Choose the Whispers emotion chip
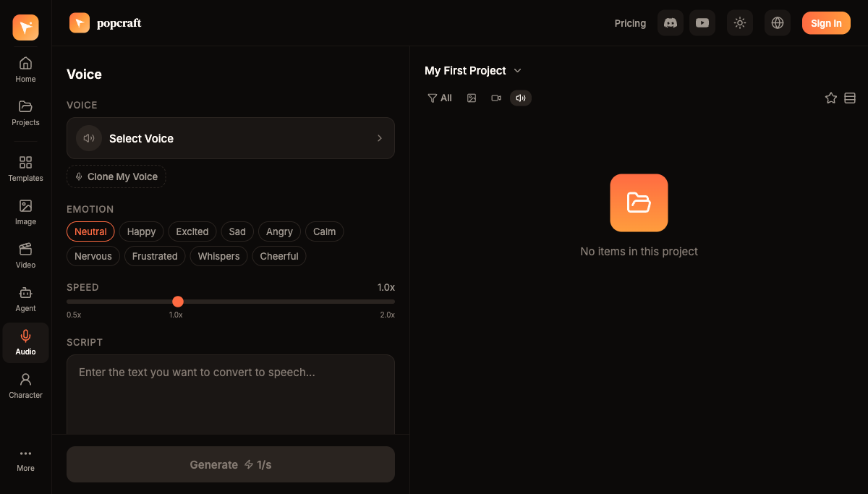 pos(218,256)
